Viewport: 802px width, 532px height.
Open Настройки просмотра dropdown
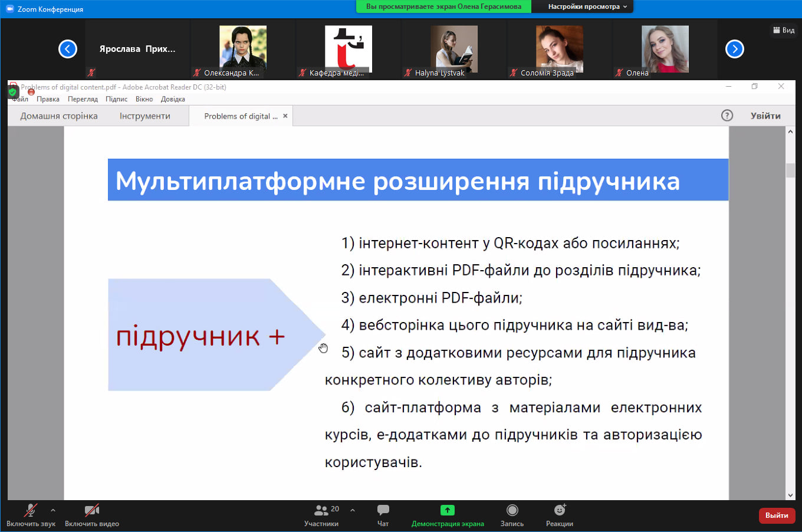[587, 6]
